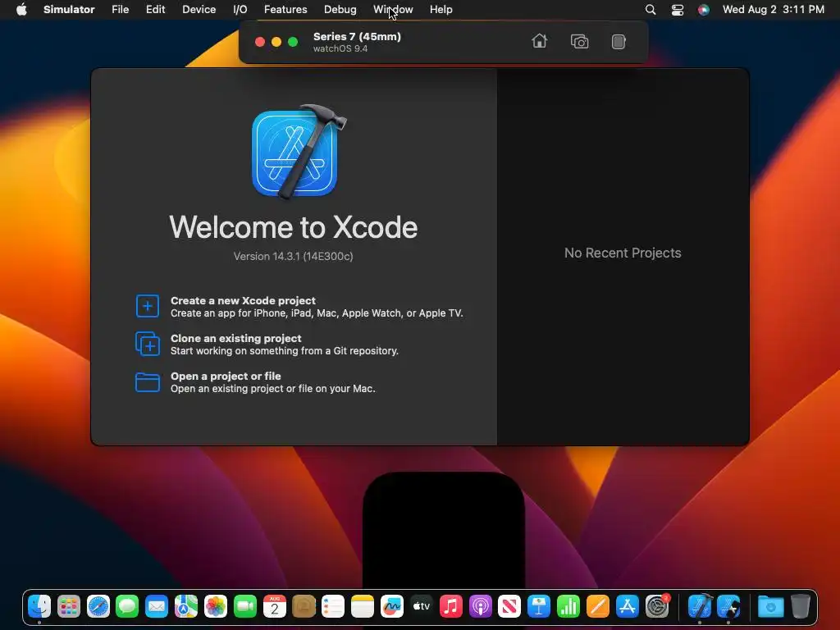Open FaceTime from the Dock
This screenshot has width=840, height=630.
pyautogui.click(x=245, y=606)
